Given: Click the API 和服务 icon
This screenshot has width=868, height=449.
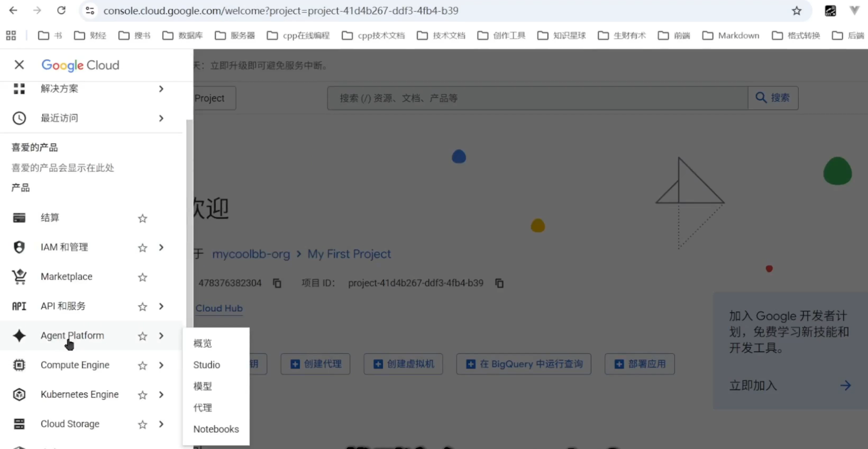Looking at the screenshot, I should coord(19,306).
